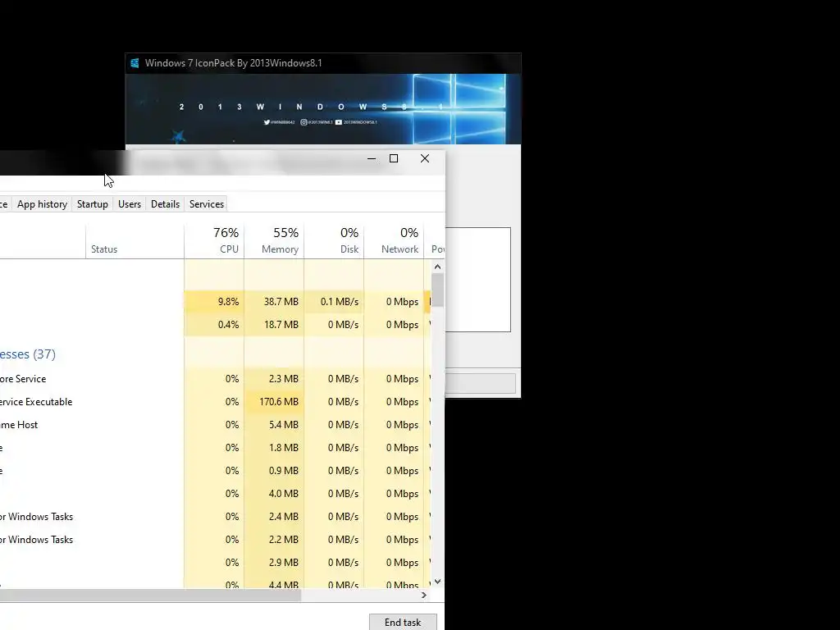
Task: Sort by the Memory column header
Action: click(274, 240)
